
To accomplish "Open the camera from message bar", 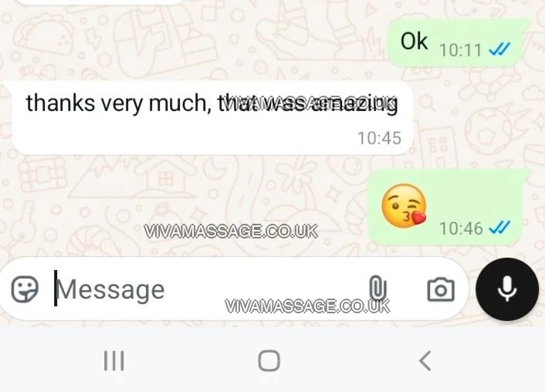I will pos(440,289).
